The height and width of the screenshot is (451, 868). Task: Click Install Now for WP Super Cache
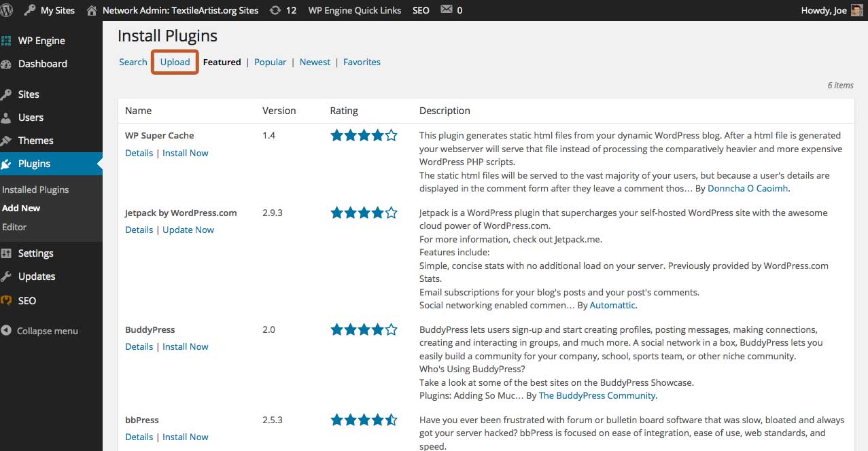(x=186, y=153)
